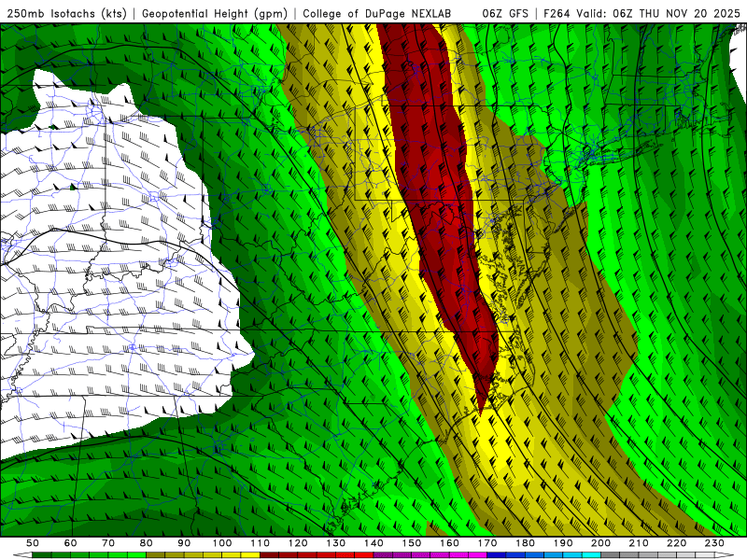Click the cyan swatch just before 200

tap(591, 555)
